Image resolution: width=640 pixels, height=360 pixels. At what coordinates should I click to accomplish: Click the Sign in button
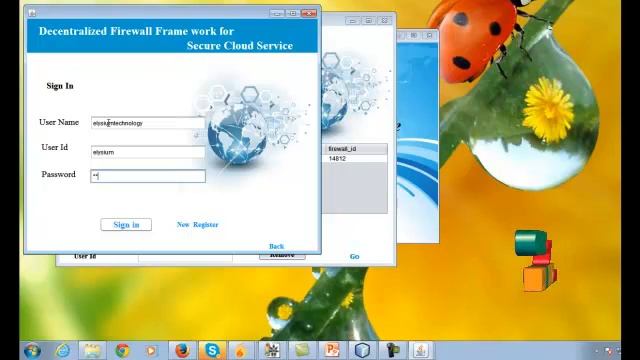(126, 224)
